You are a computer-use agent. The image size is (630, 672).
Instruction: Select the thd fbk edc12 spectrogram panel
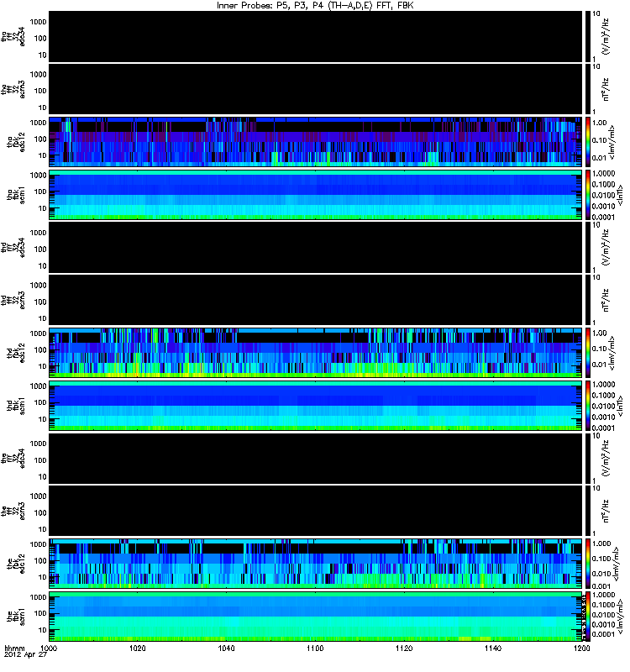[x=316, y=353]
